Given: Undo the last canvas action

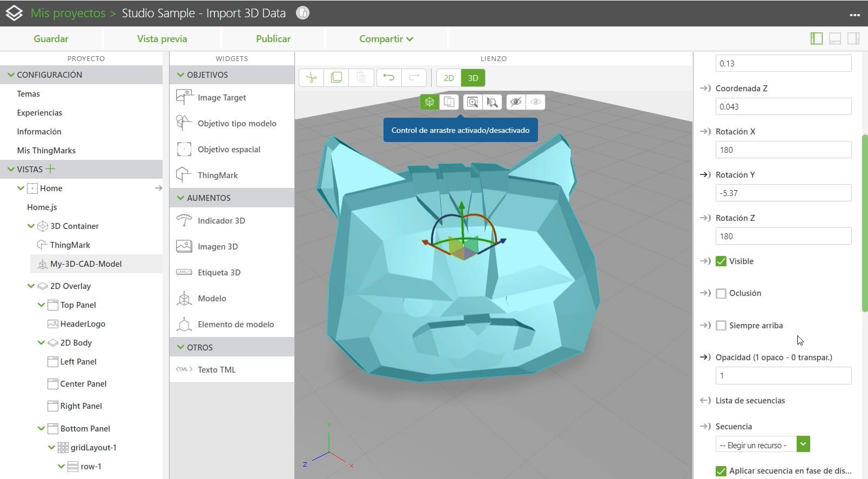Looking at the screenshot, I should point(389,78).
